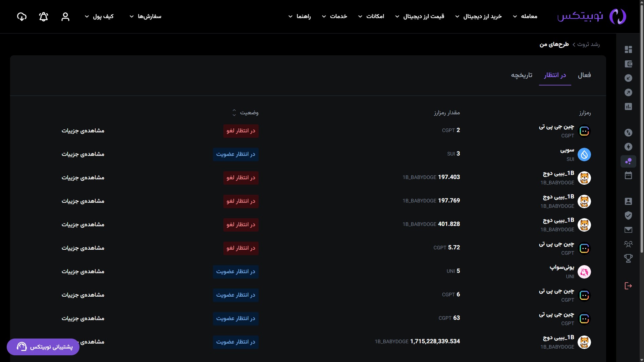Switch to the تاریخچه tab
Image resolution: width=644 pixels, height=362 pixels.
pyautogui.click(x=522, y=75)
